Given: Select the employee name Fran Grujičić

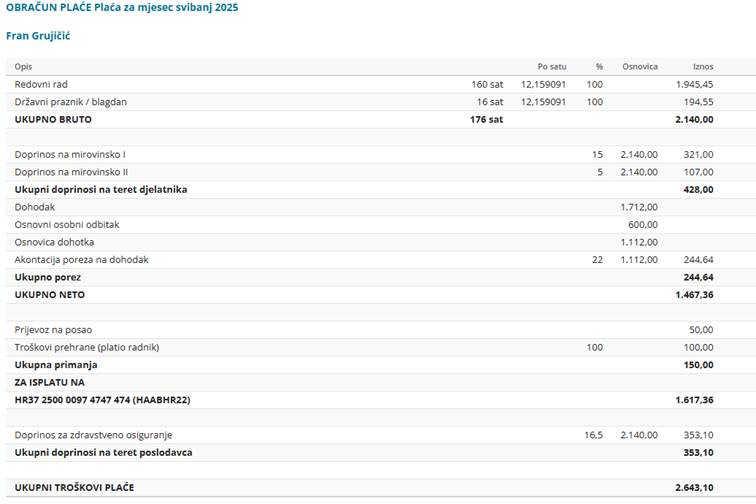Looking at the screenshot, I should 38,36.
